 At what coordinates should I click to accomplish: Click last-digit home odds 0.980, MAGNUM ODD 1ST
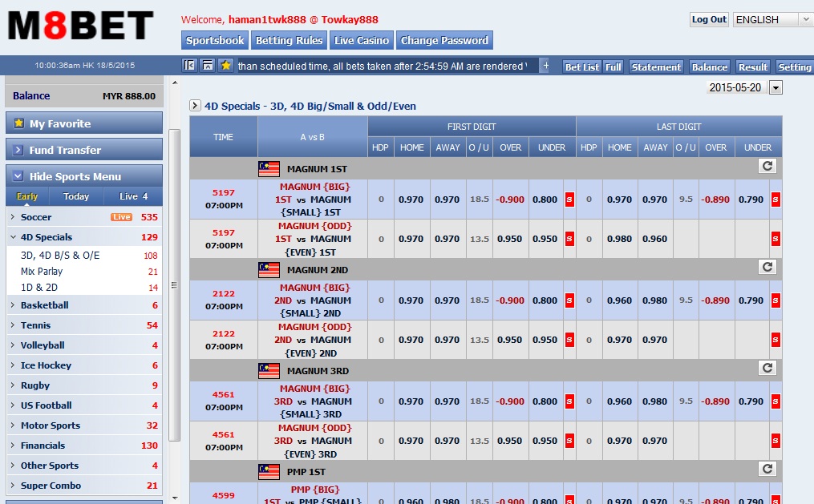coord(619,239)
